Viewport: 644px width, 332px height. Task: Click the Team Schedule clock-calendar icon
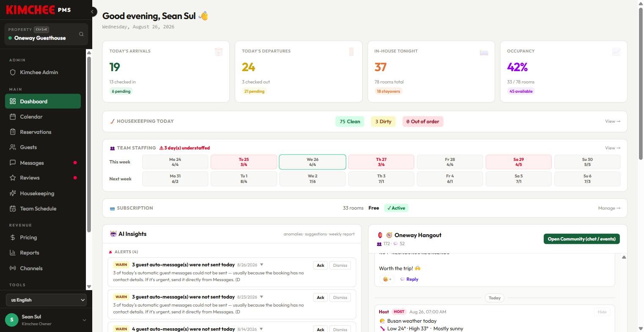click(x=13, y=209)
